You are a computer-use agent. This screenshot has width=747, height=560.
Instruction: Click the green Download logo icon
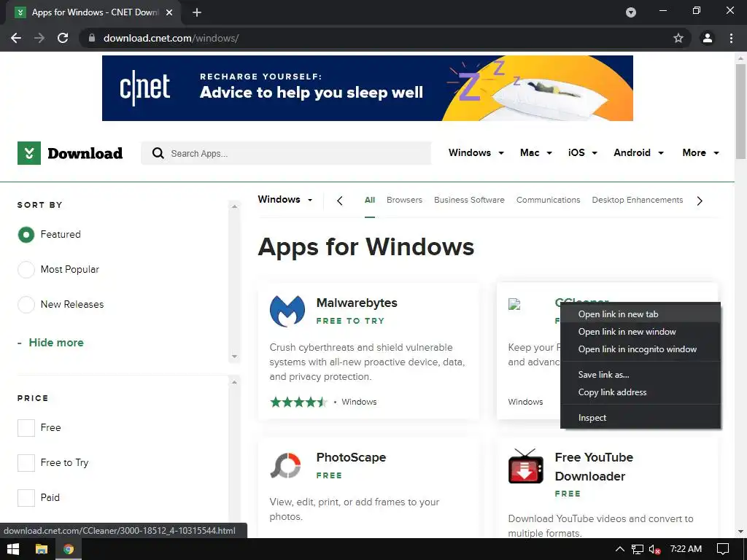click(x=29, y=153)
